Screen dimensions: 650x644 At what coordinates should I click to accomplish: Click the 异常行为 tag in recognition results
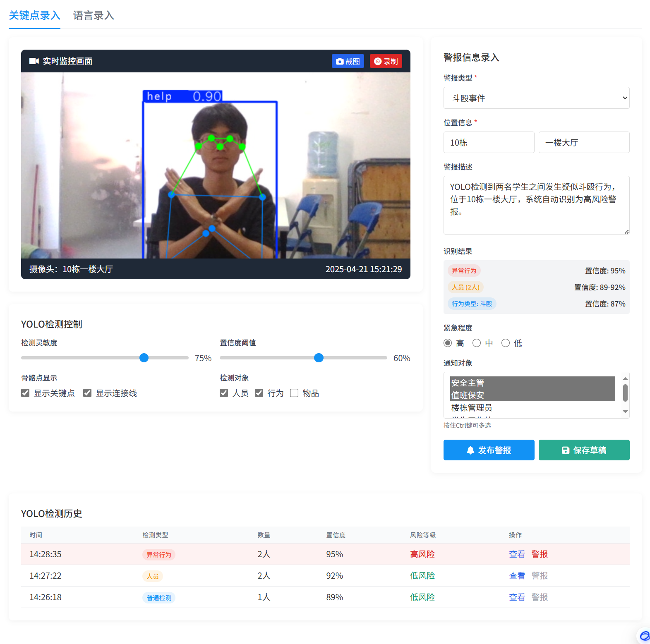pos(464,271)
